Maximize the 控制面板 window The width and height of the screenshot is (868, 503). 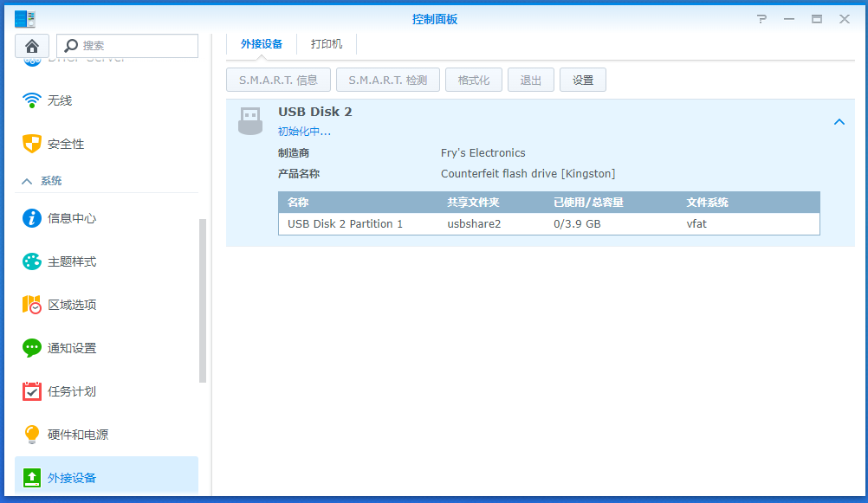(817, 19)
